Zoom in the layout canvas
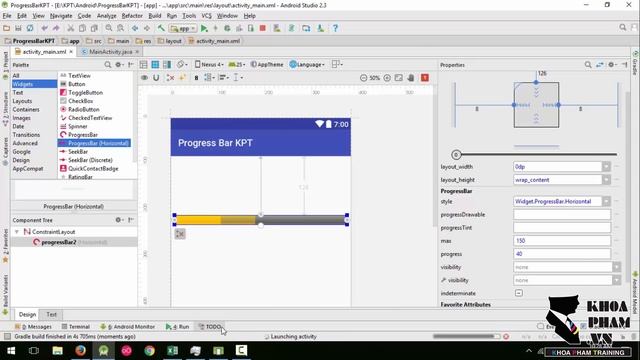Viewport: 640px width, 360px height. point(387,78)
